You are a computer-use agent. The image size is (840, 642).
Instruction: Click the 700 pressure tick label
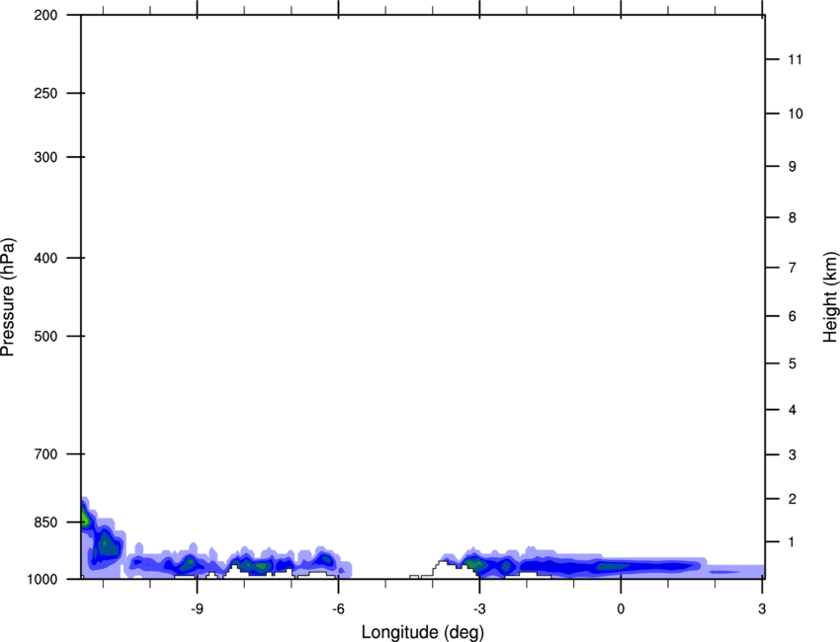45,454
